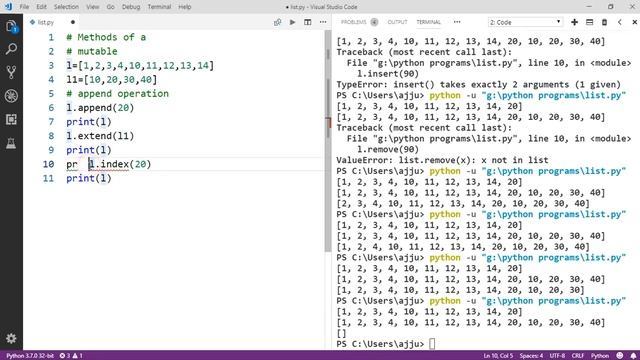This screenshot has height=360, width=640.
Task: Split the editor to the right
Action: pyautogui.click(x=308, y=22)
